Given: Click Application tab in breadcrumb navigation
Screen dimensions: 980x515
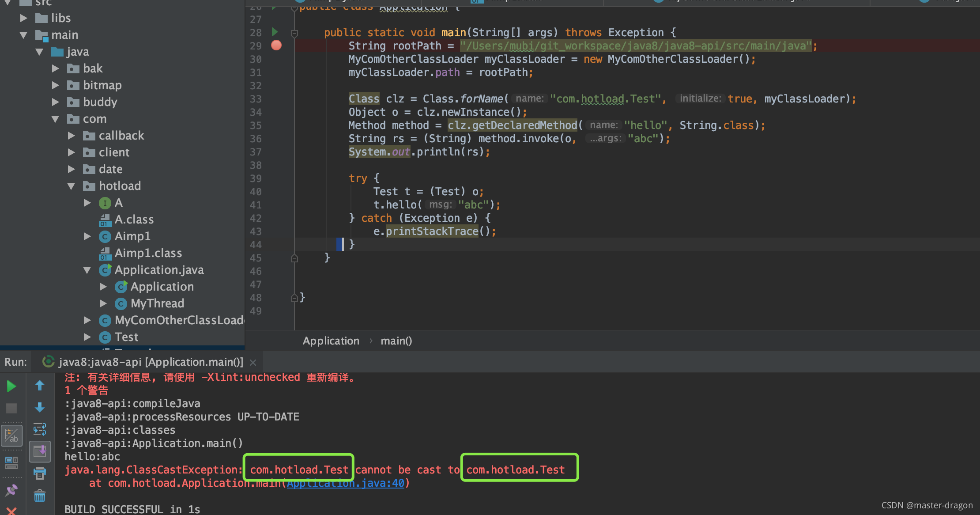Looking at the screenshot, I should pyautogui.click(x=331, y=341).
